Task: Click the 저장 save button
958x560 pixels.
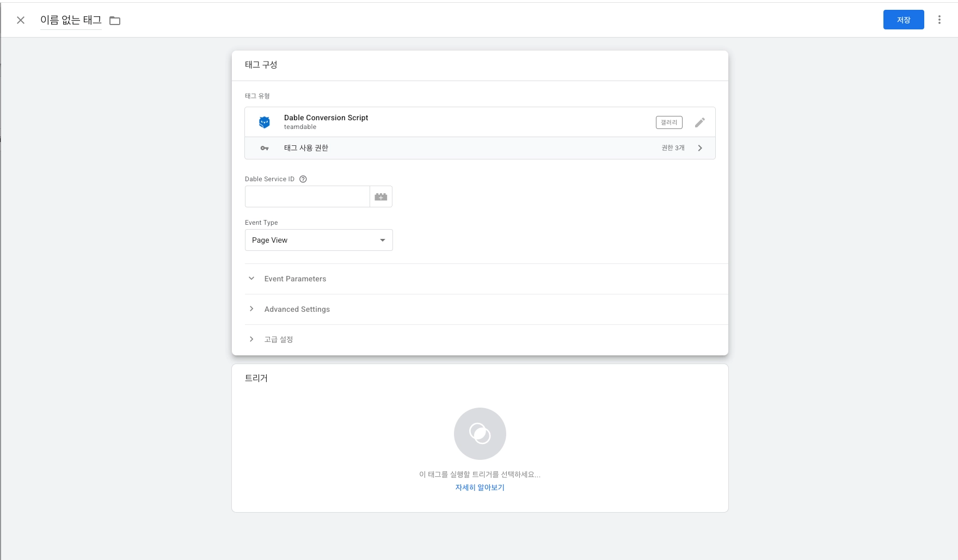Action: (904, 20)
